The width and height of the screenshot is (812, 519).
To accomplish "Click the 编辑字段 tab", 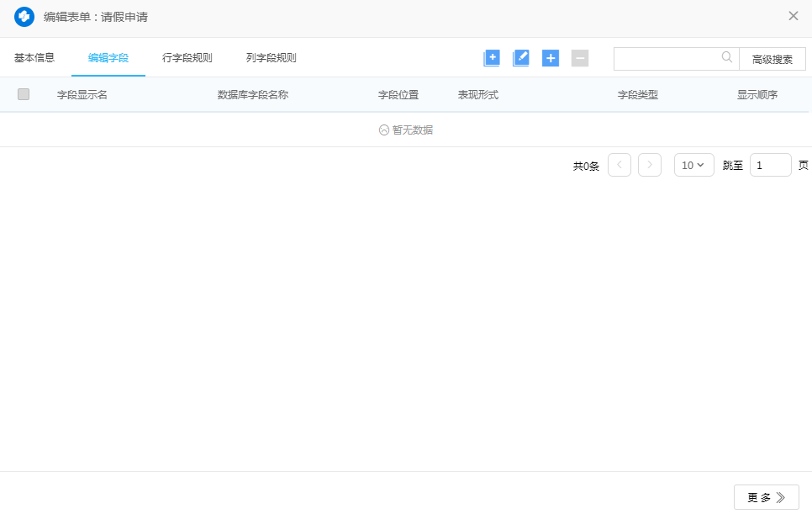I will [x=108, y=58].
